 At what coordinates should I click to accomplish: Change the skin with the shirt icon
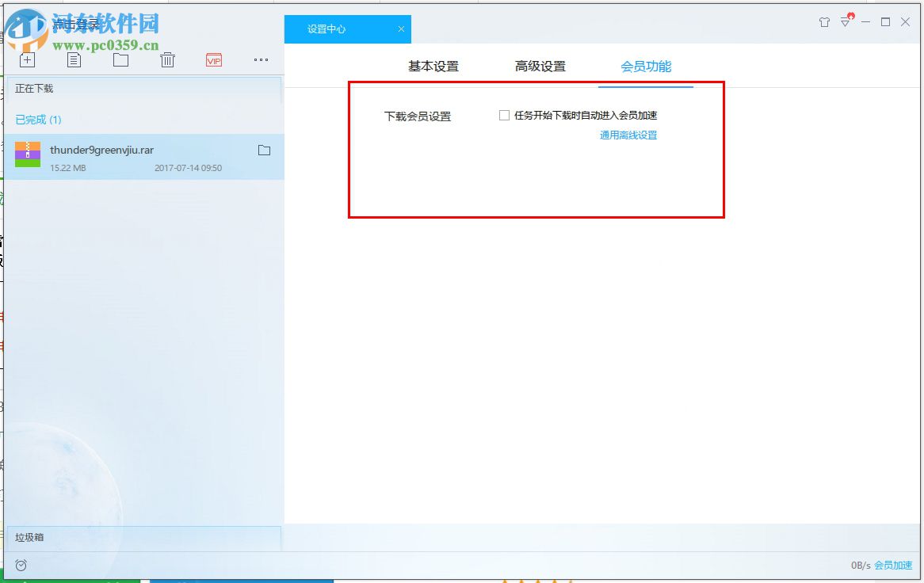[x=824, y=23]
